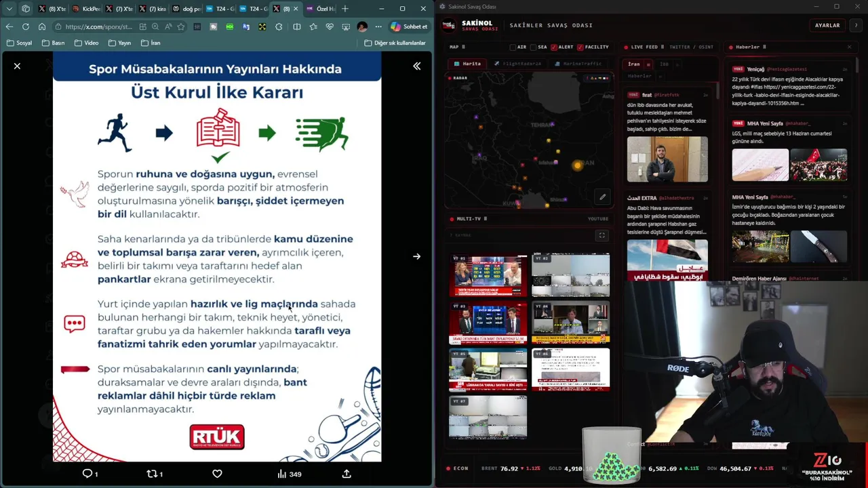Add this page to favorites star
The width and height of the screenshot is (868, 488).
tap(180, 26)
